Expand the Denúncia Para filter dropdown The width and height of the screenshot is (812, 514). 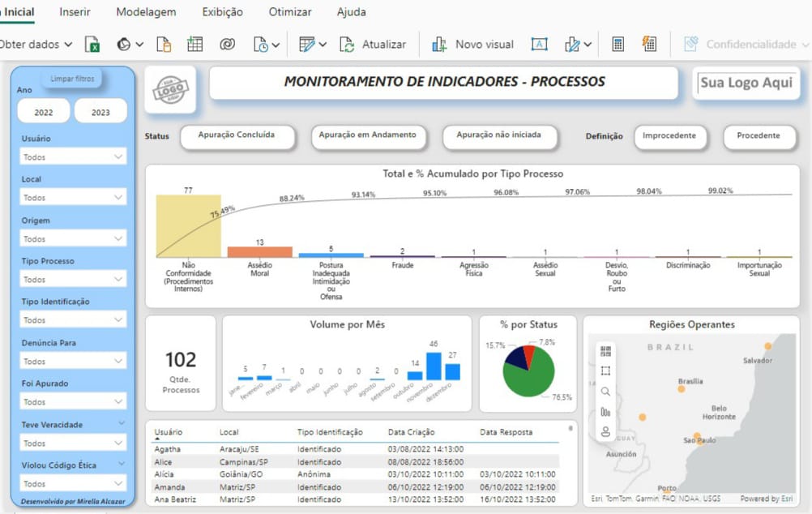[x=72, y=361]
